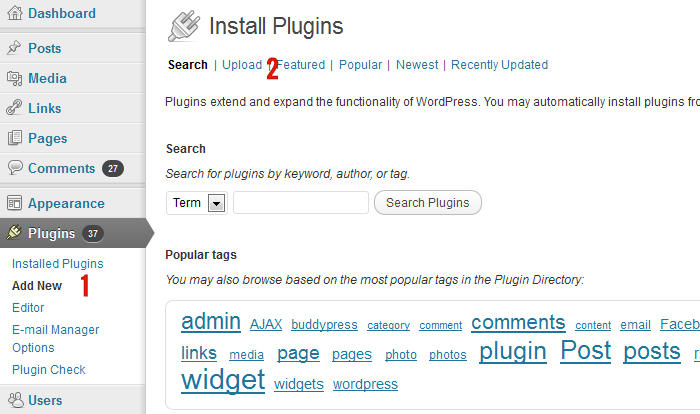The image size is (700, 414).
Task: Open the Recently Updated tab
Action: tap(499, 65)
